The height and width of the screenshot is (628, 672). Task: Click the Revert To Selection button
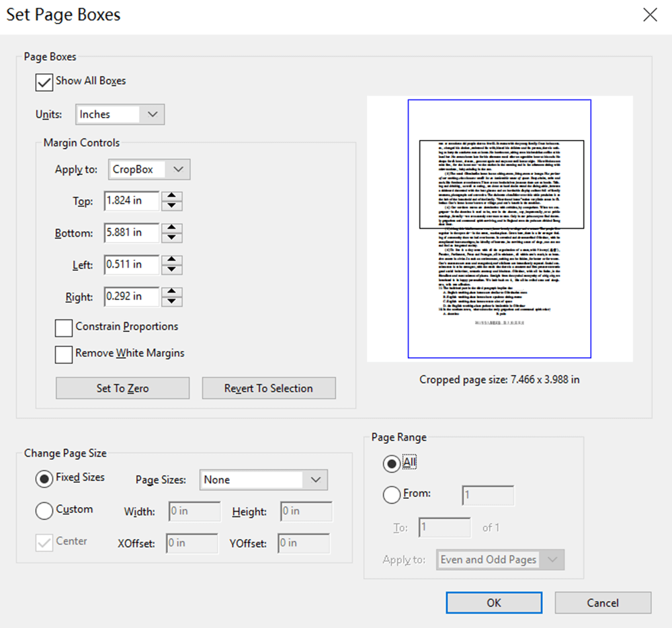click(x=269, y=388)
